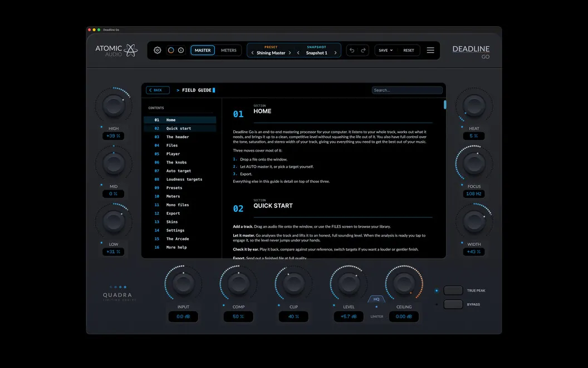Open Mono files in contents
Image resolution: width=588 pixels, height=368 pixels.
click(x=180, y=205)
